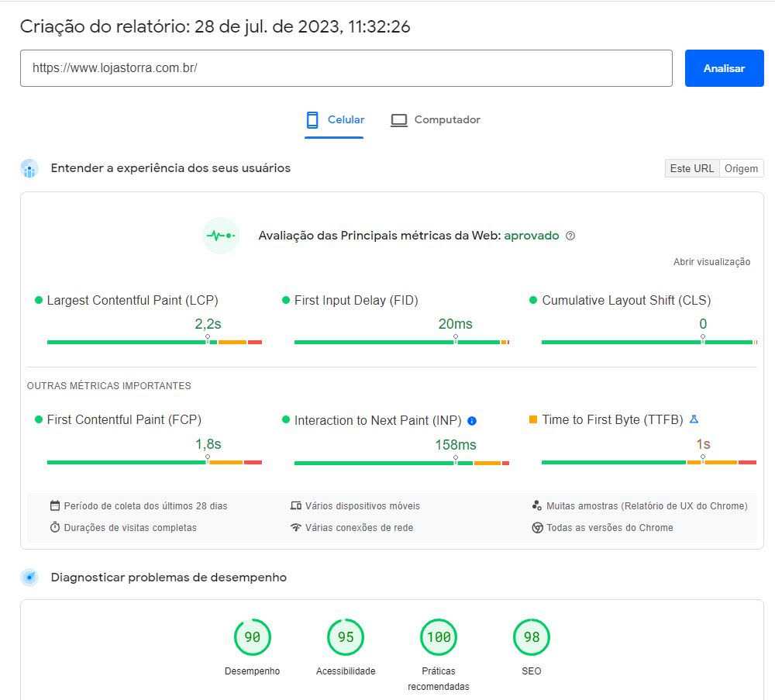Click the diagnose performance section icon

tap(29, 578)
